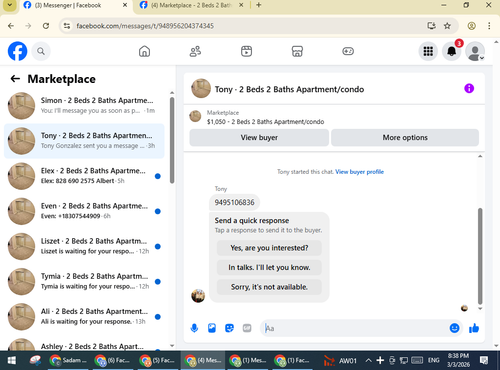The height and width of the screenshot is (370, 500).
Task: Switch to the Marketplace browser tab
Action: click(191, 5)
